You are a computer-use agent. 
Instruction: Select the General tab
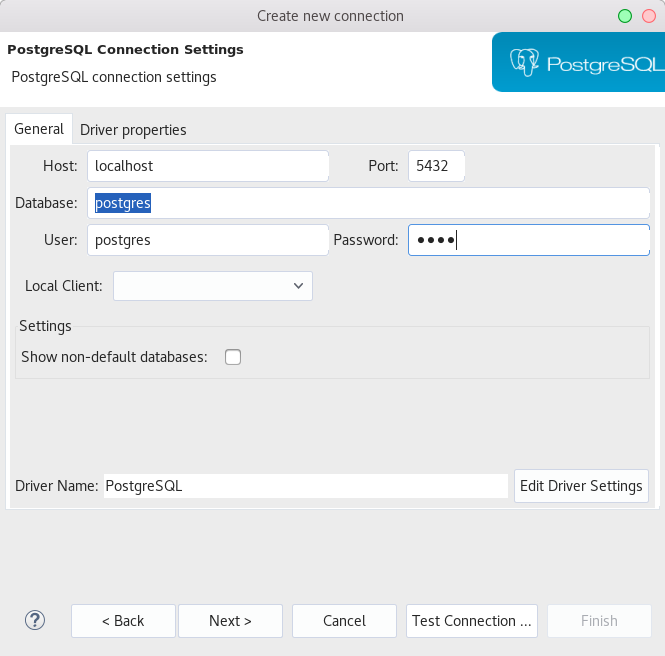pos(39,128)
